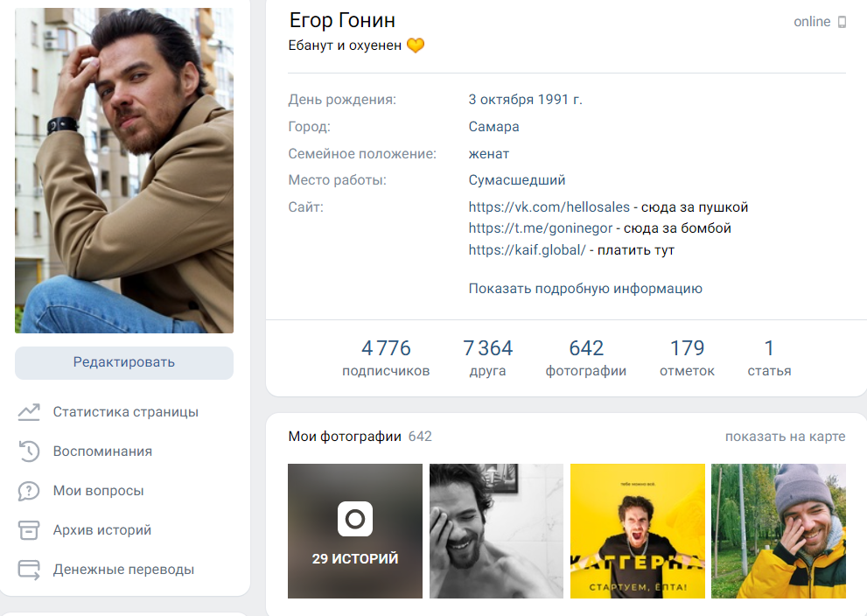The height and width of the screenshot is (616, 867).
Task: Expand Показать подробную информацию
Action: click(585, 289)
